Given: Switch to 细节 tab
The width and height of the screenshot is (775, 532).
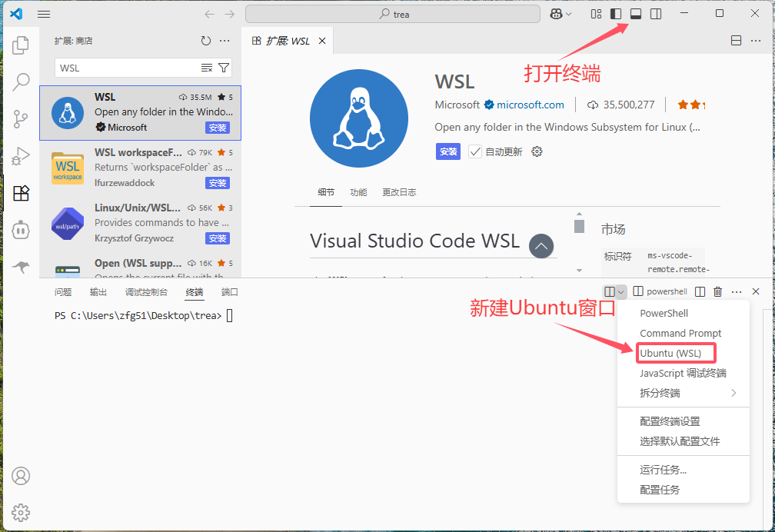Looking at the screenshot, I should coord(326,192).
